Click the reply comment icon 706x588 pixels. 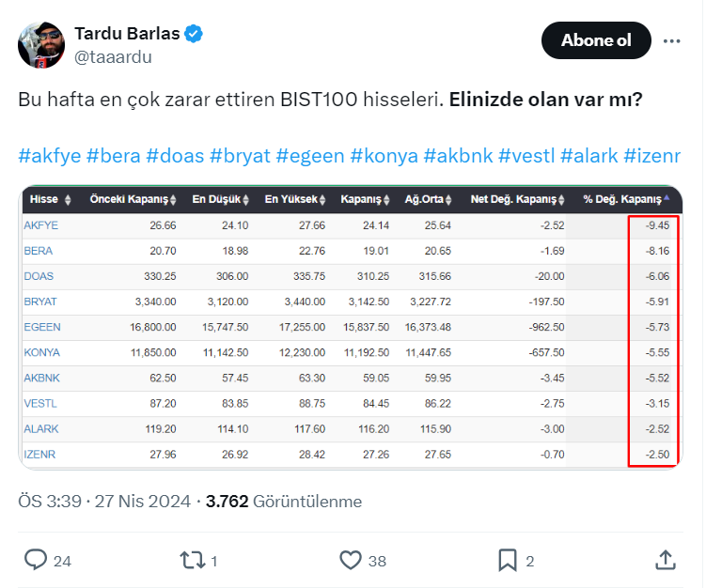pyautogui.click(x=36, y=560)
